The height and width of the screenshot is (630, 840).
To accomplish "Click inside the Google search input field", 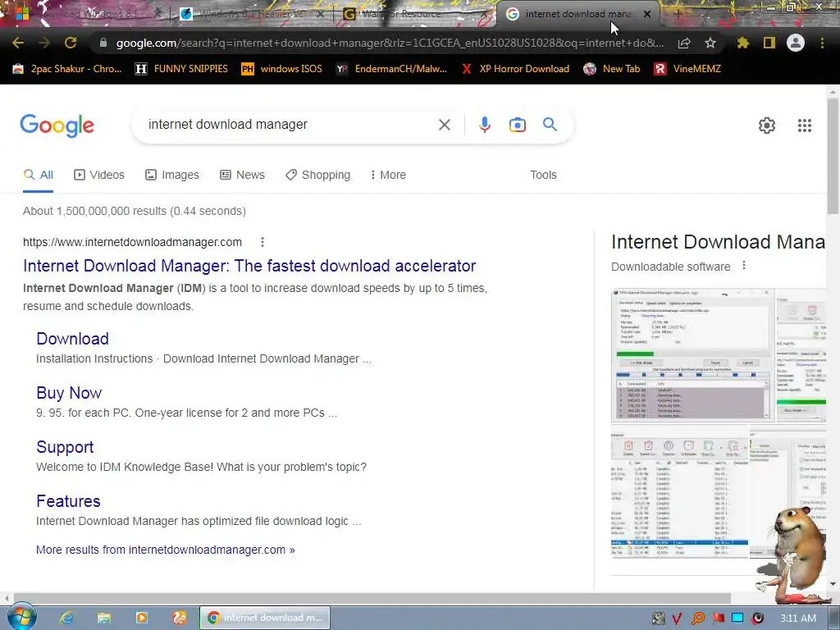I will pyautogui.click(x=290, y=125).
